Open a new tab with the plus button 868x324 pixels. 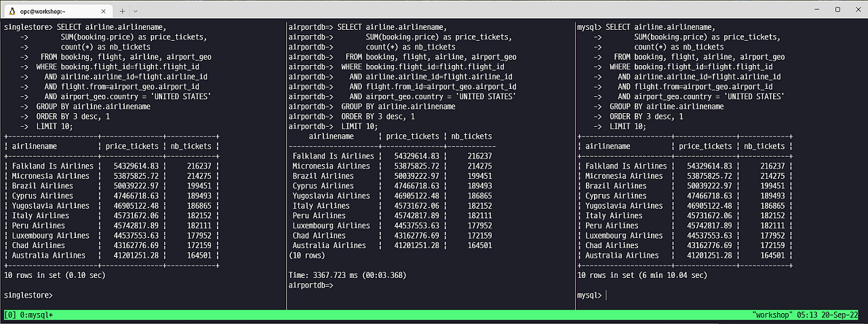[x=123, y=11]
